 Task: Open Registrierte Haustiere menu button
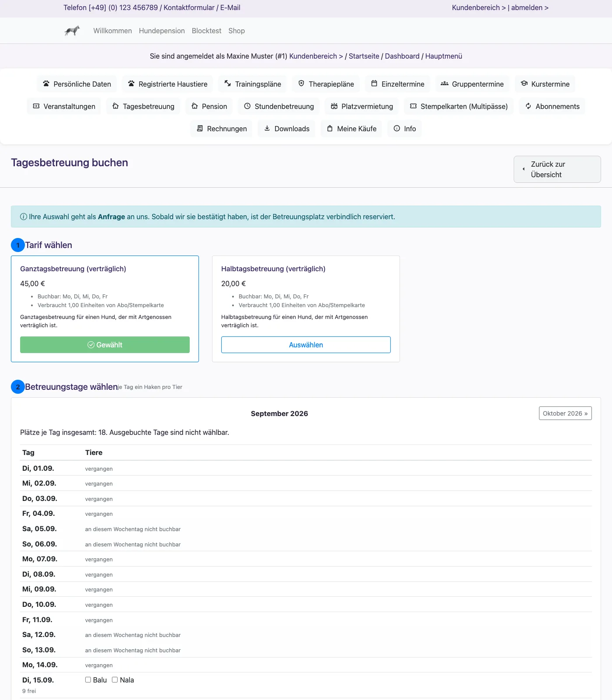click(x=167, y=84)
